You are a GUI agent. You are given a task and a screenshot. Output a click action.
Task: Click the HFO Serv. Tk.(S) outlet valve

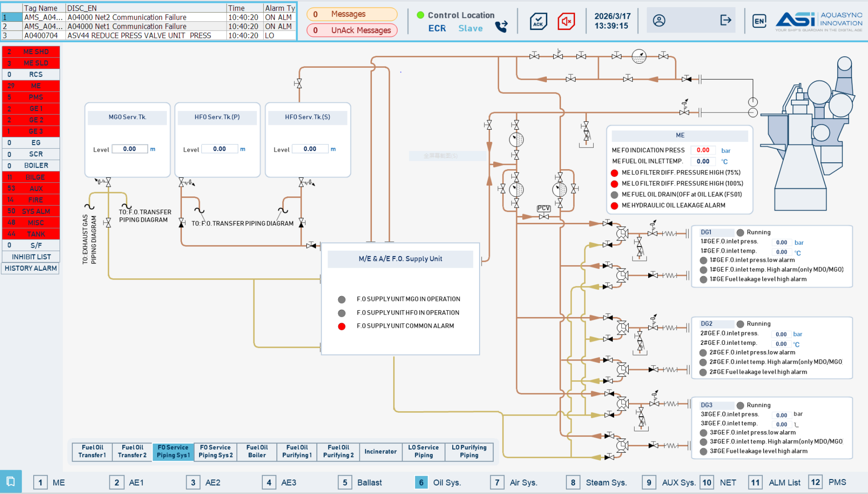point(302,182)
